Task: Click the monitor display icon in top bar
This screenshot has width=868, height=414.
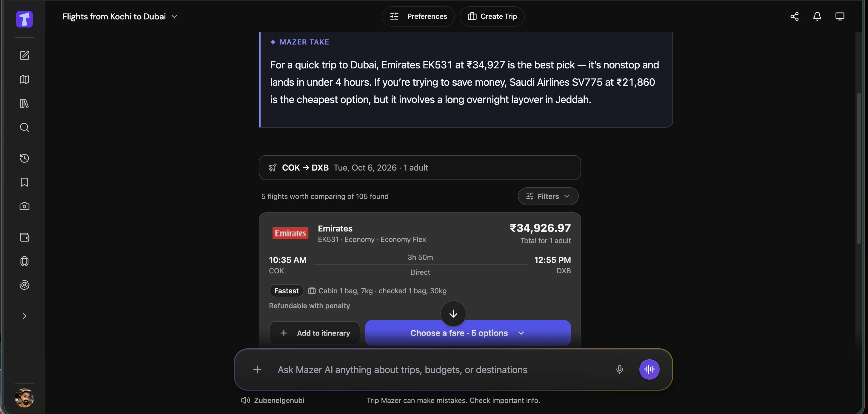Action: (x=840, y=16)
